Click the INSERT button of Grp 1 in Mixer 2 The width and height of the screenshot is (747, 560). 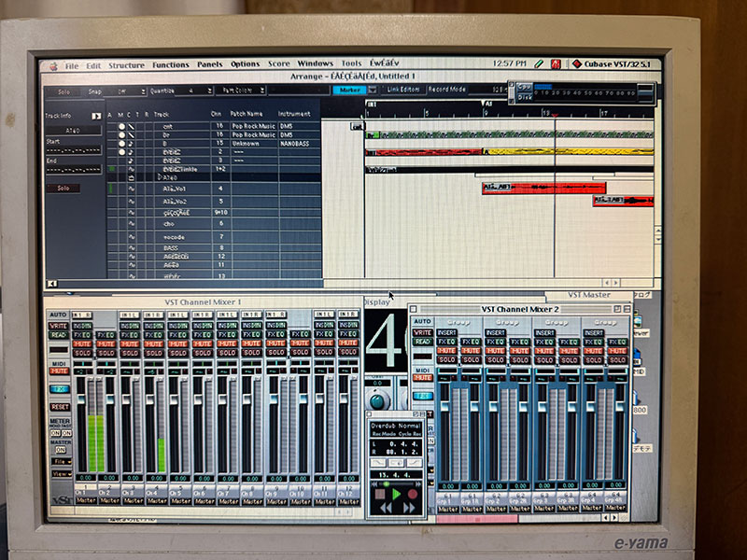pyautogui.click(x=446, y=332)
